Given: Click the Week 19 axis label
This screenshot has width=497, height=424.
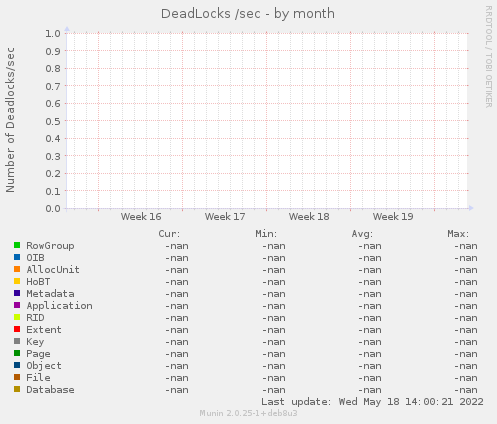Looking at the screenshot, I should click(x=393, y=217).
